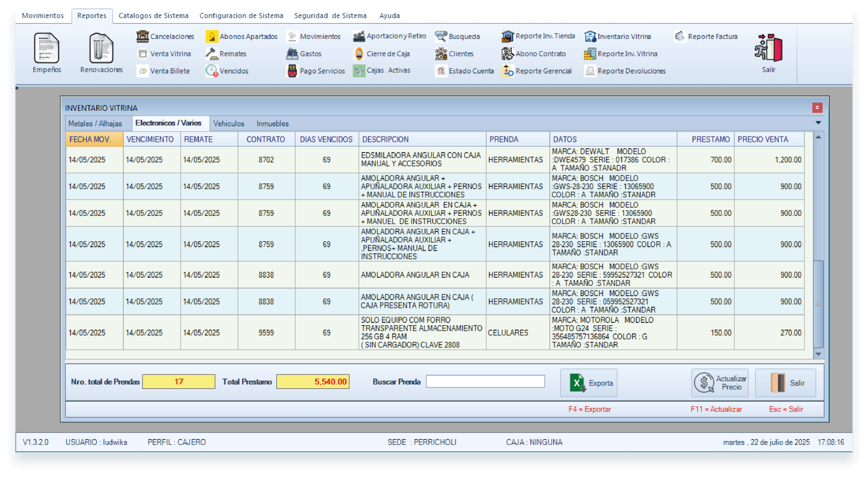
Task: Open Inventario Vitrina from ribbon
Action: click(x=590, y=36)
